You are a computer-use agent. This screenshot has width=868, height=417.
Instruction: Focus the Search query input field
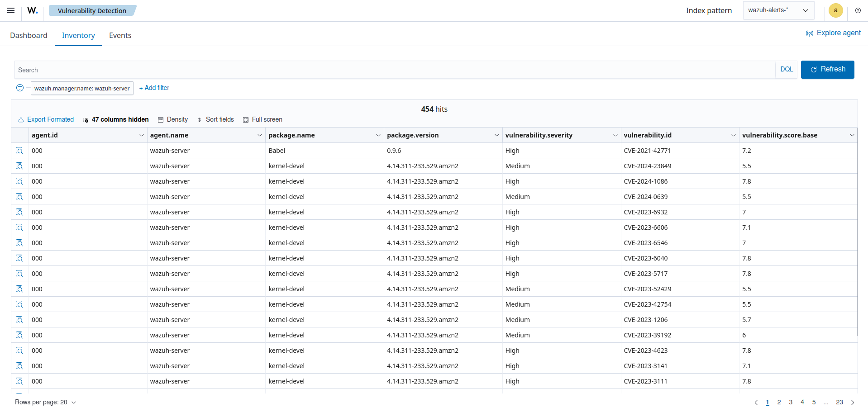(394, 70)
